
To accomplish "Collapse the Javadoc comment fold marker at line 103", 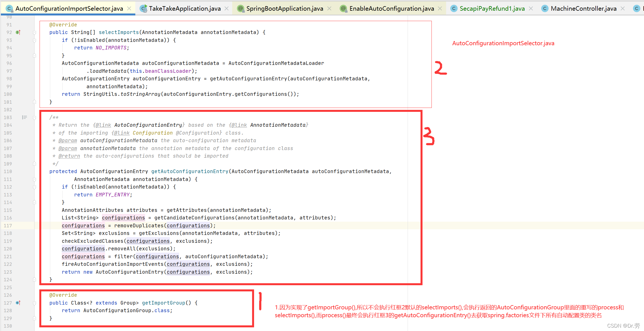I will point(34,118).
